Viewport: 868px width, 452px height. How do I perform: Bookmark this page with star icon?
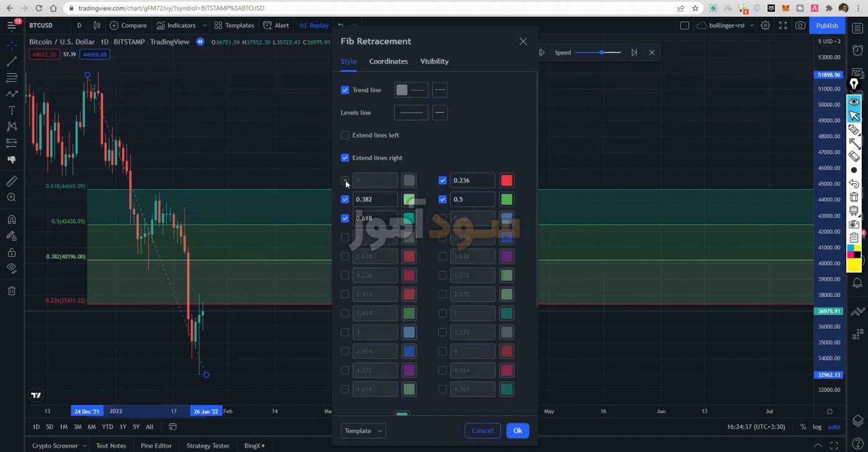[x=696, y=9]
